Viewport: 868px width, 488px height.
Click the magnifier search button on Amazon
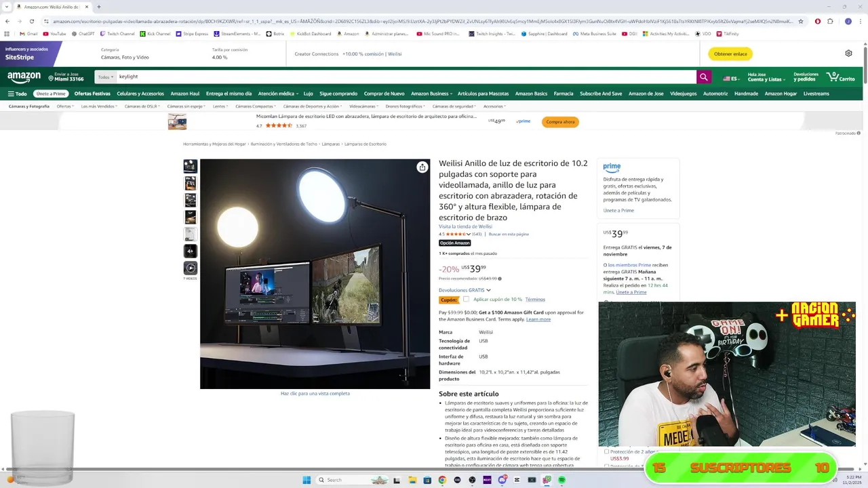coord(704,77)
